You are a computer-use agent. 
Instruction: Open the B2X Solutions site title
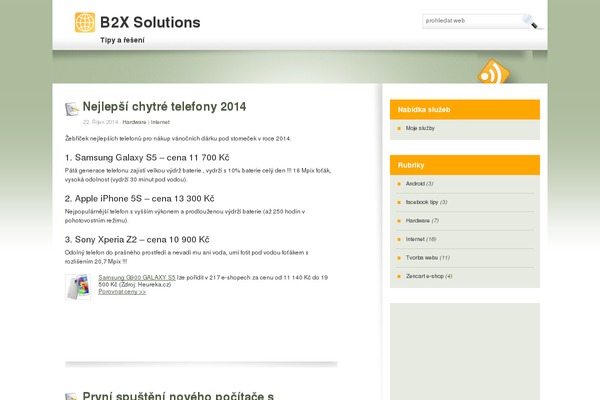150,22
